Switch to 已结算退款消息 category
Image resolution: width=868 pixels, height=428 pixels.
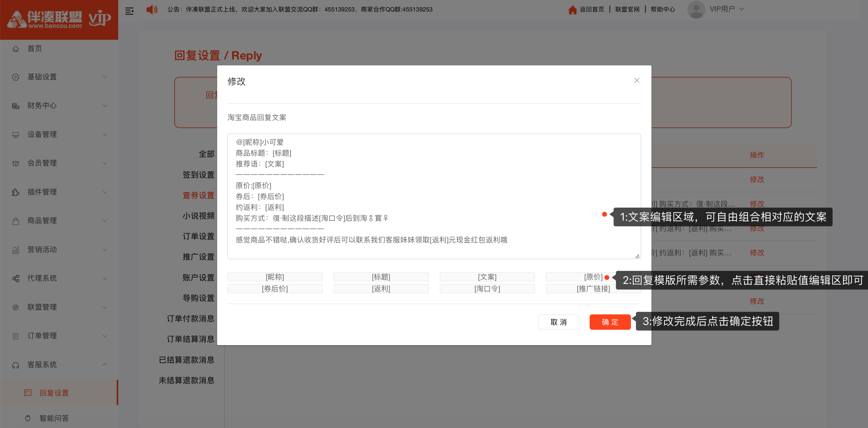pyautogui.click(x=186, y=360)
